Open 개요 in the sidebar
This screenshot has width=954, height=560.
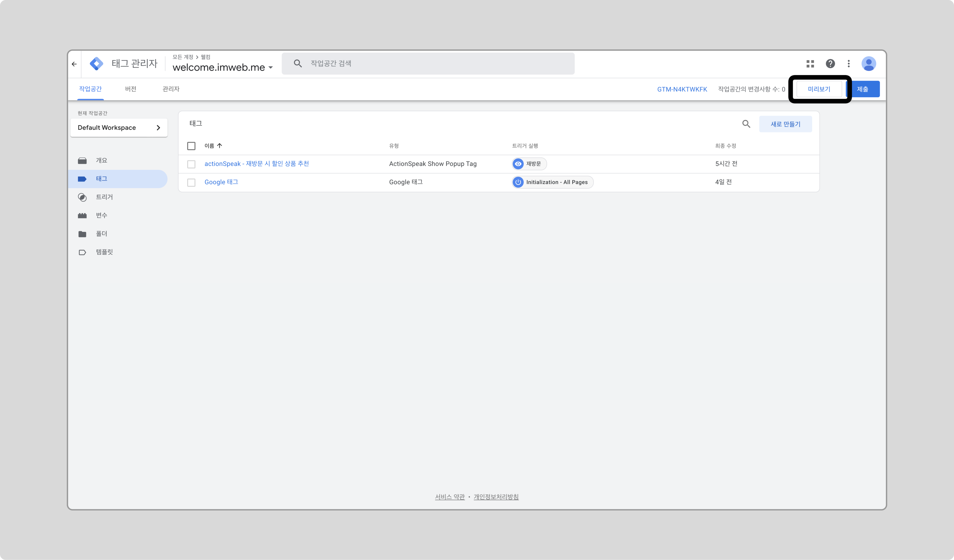coord(102,160)
